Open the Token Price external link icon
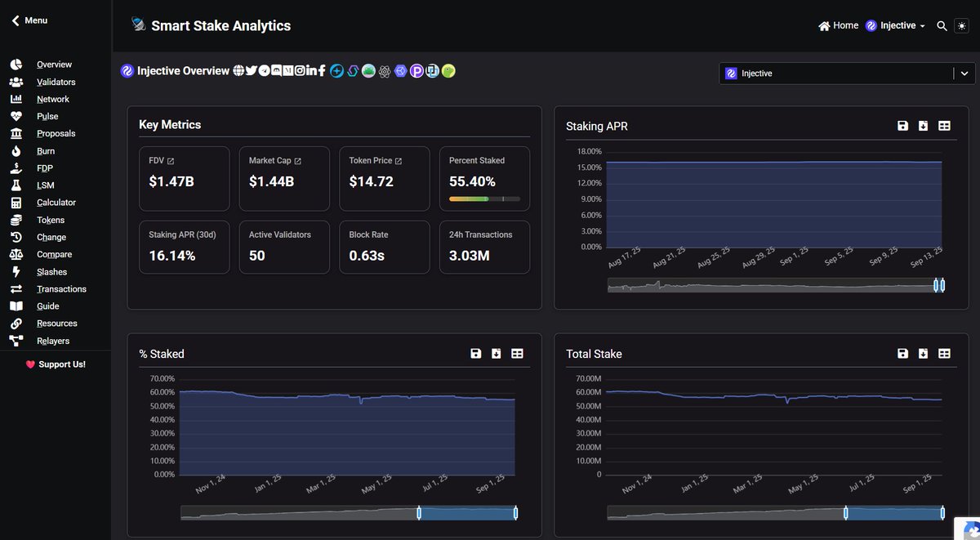Viewport: 980px width, 540px height. [x=398, y=161]
